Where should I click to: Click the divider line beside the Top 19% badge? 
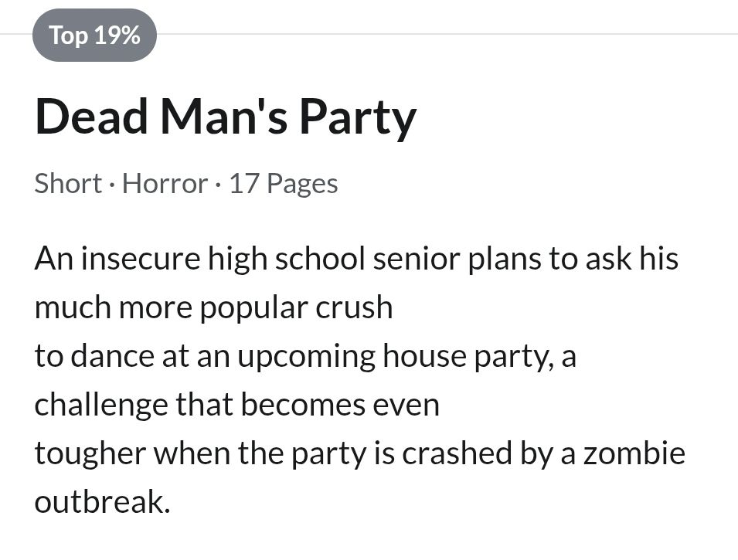tap(448, 35)
